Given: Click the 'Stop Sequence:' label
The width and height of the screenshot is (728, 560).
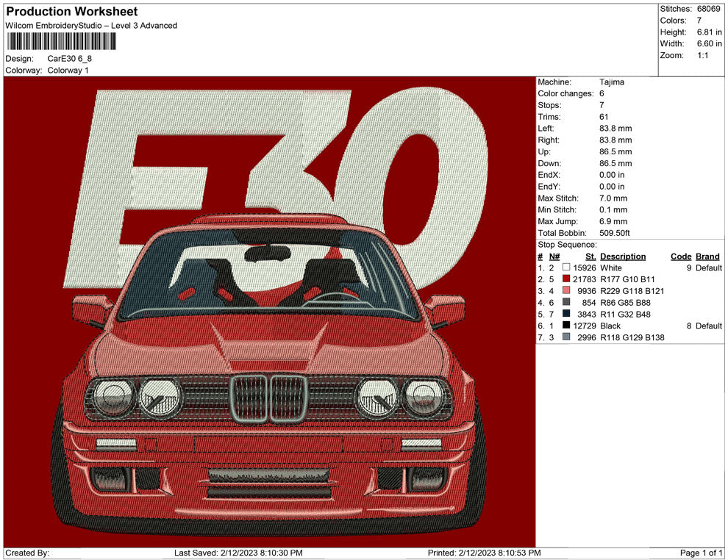Looking at the screenshot, I should point(568,245).
